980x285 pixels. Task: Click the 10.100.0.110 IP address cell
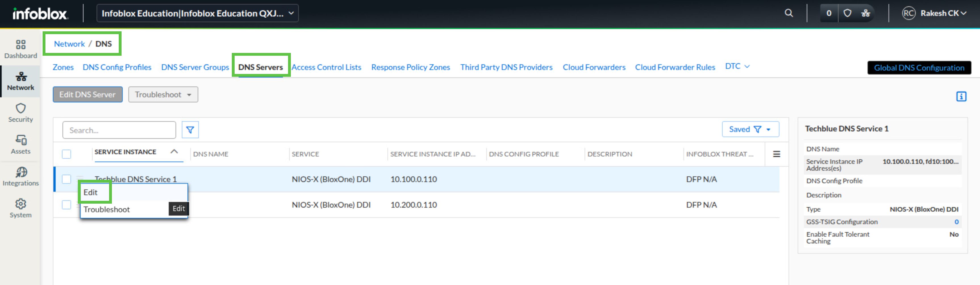[x=414, y=179]
